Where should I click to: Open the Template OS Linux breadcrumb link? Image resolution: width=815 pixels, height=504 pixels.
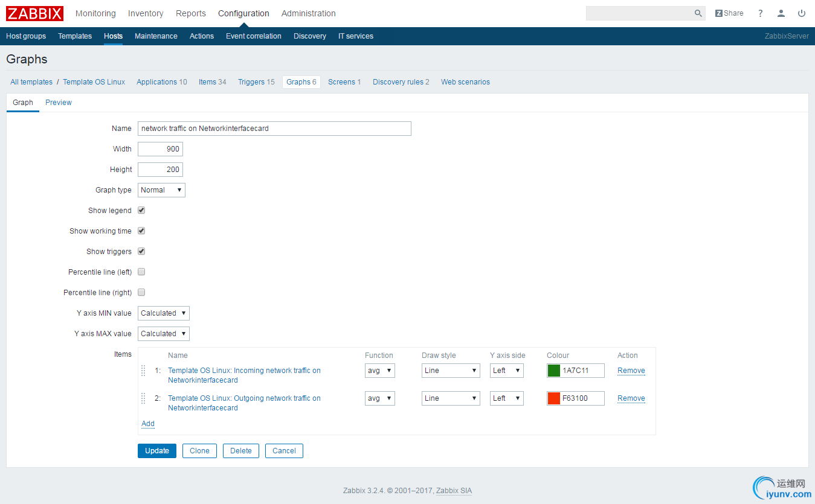[94, 82]
